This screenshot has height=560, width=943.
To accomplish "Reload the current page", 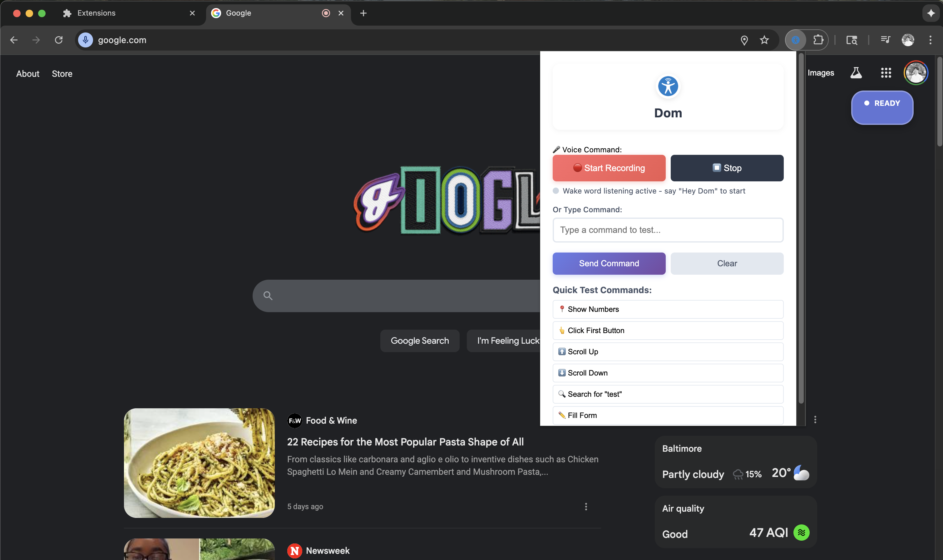I will (x=58, y=40).
